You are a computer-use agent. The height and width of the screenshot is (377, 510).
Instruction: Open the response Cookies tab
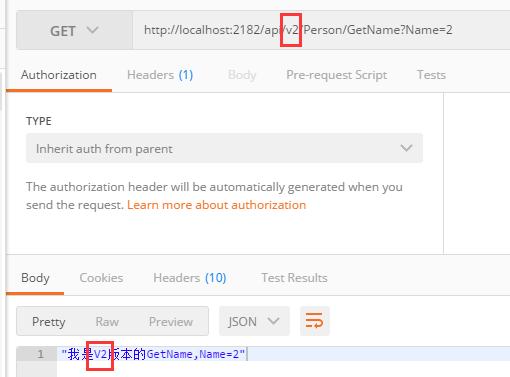pos(101,278)
